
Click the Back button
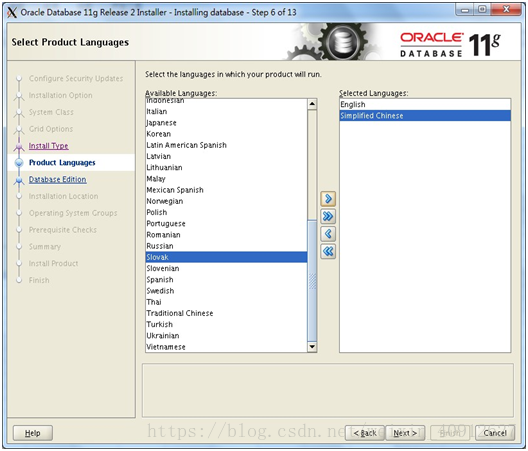(x=365, y=433)
